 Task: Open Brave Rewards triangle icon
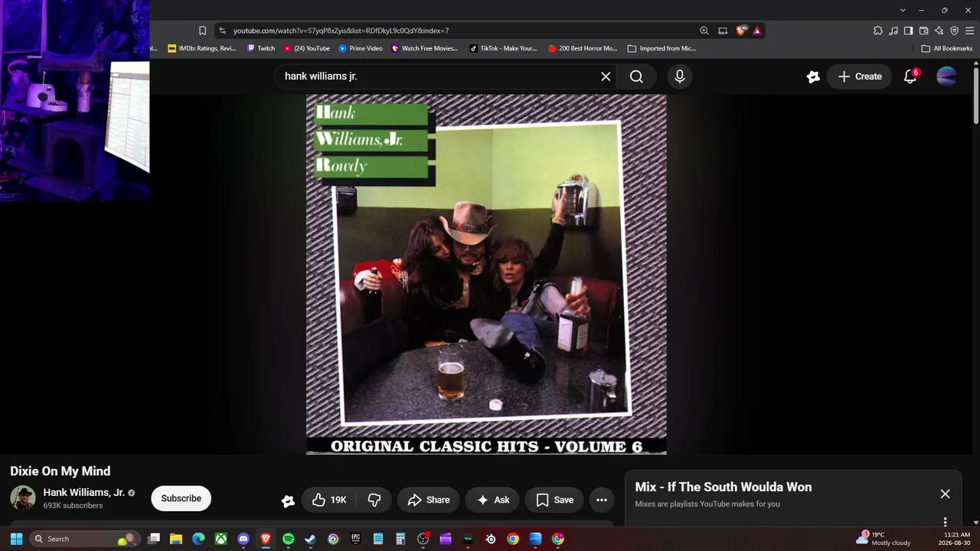coord(757,31)
